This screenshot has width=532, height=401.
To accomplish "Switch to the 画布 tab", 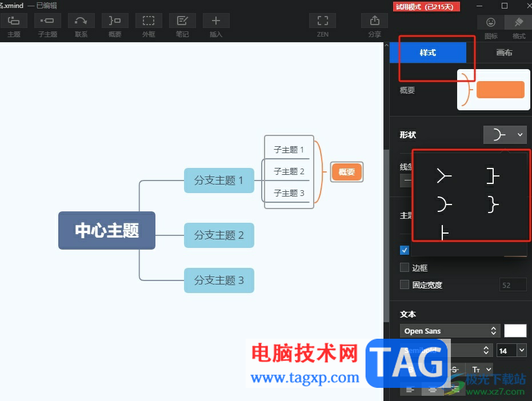I will [504, 53].
